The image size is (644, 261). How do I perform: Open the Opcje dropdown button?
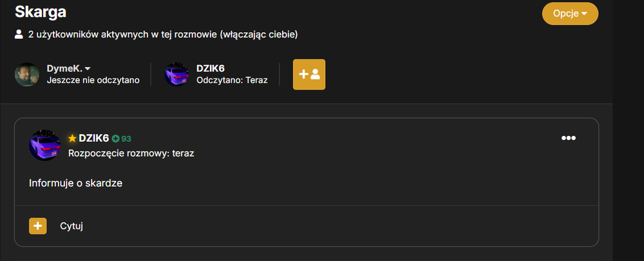[x=570, y=14]
